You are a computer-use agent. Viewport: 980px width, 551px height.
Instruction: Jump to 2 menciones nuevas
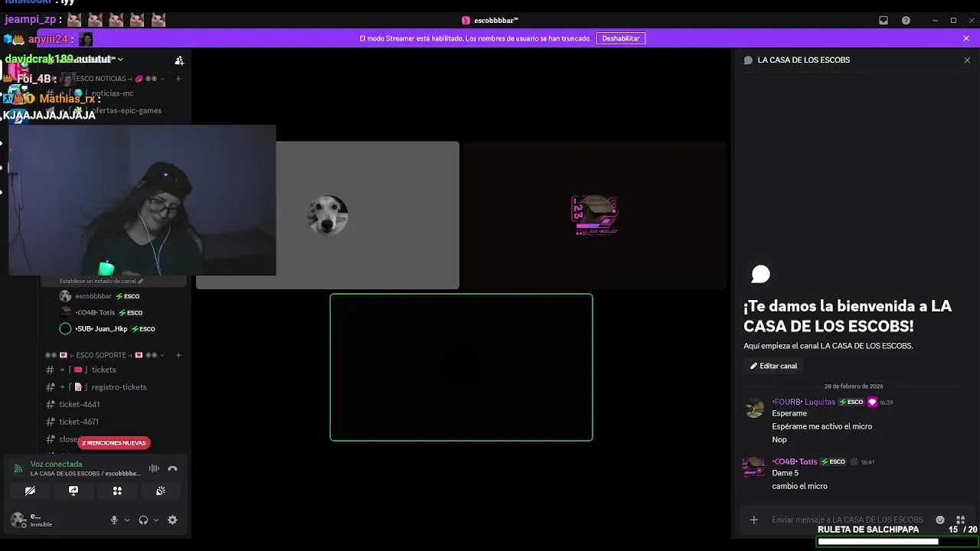(114, 442)
